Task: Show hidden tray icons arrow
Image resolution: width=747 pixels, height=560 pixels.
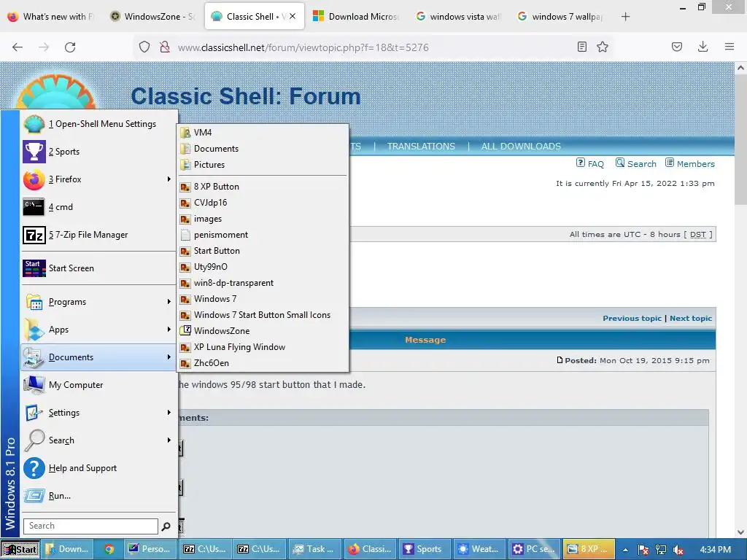Action: (625, 550)
